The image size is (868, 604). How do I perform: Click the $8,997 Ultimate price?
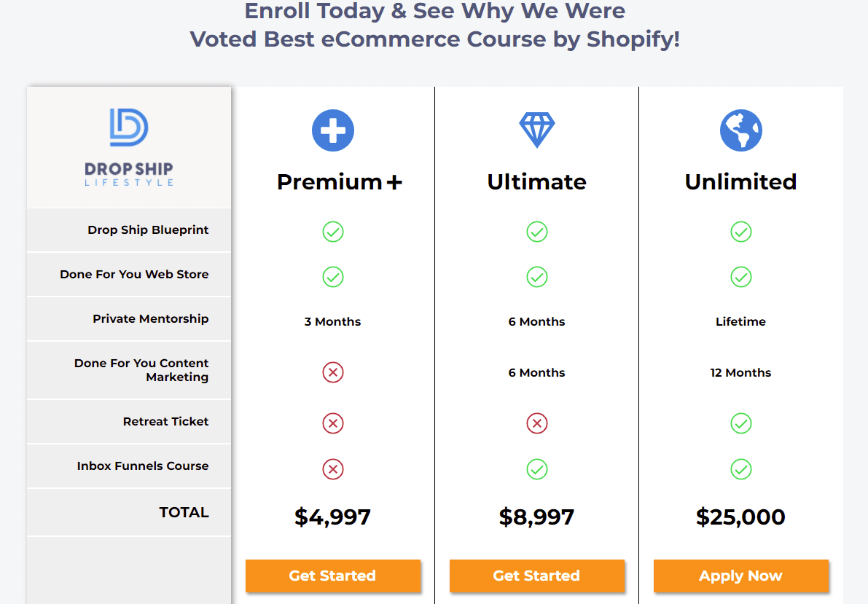point(536,517)
